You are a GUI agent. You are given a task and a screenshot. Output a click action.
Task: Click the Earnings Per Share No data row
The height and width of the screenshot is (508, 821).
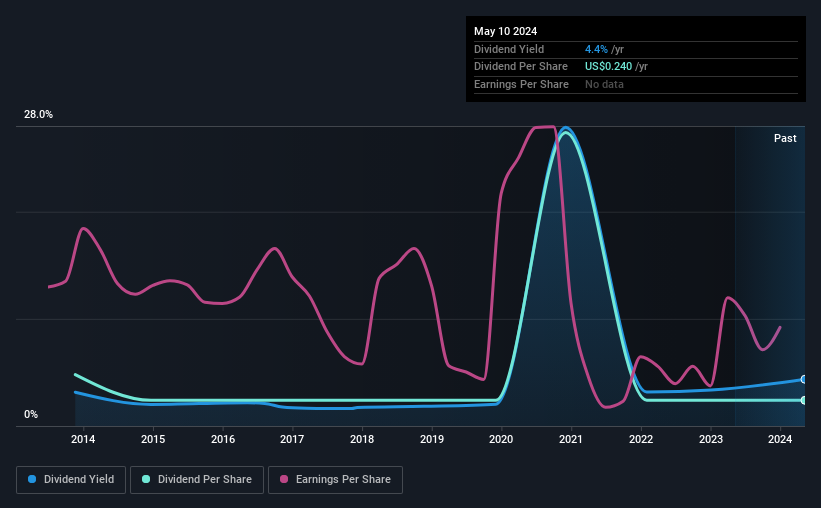click(636, 84)
